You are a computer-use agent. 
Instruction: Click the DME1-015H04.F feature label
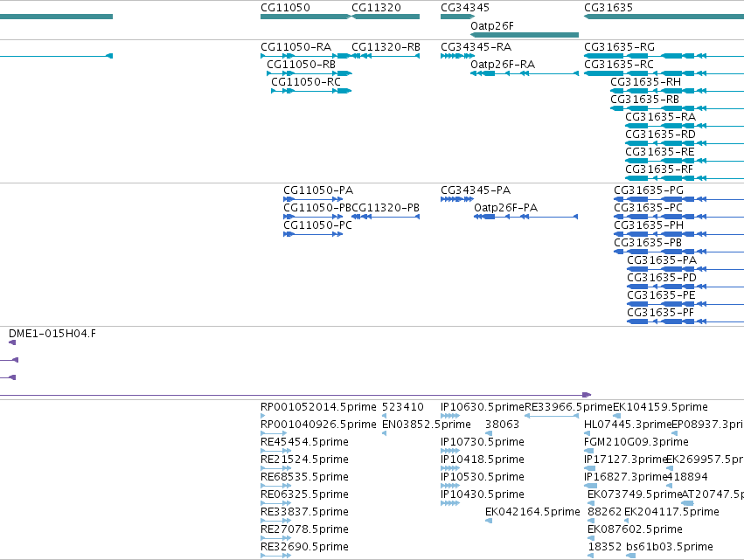[x=52, y=334]
